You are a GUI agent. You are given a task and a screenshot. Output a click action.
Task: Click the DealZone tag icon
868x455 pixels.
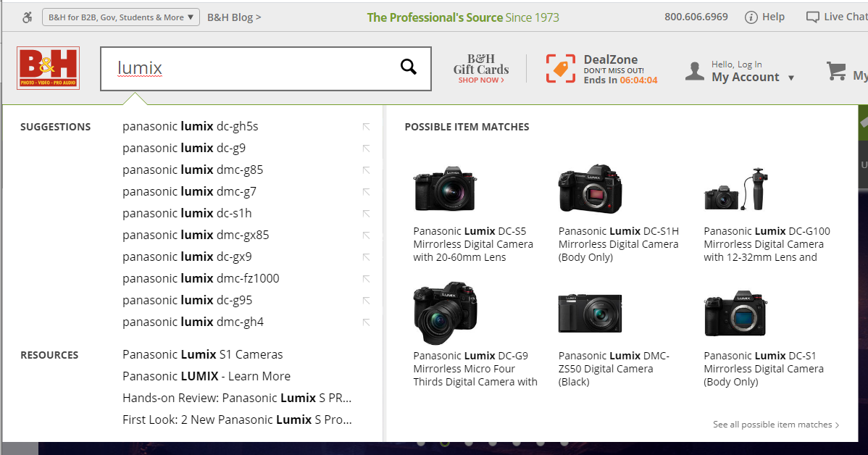[561, 69]
